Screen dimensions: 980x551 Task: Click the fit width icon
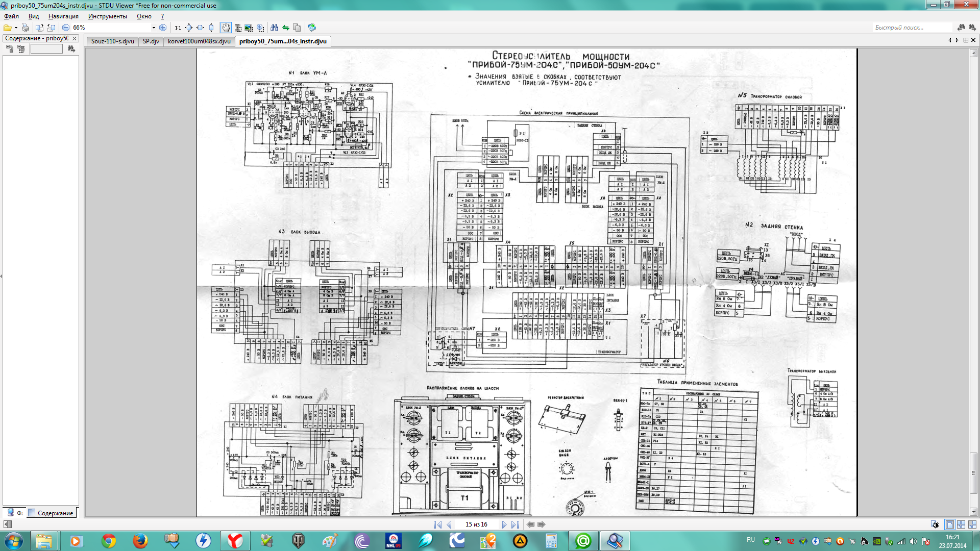200,28
